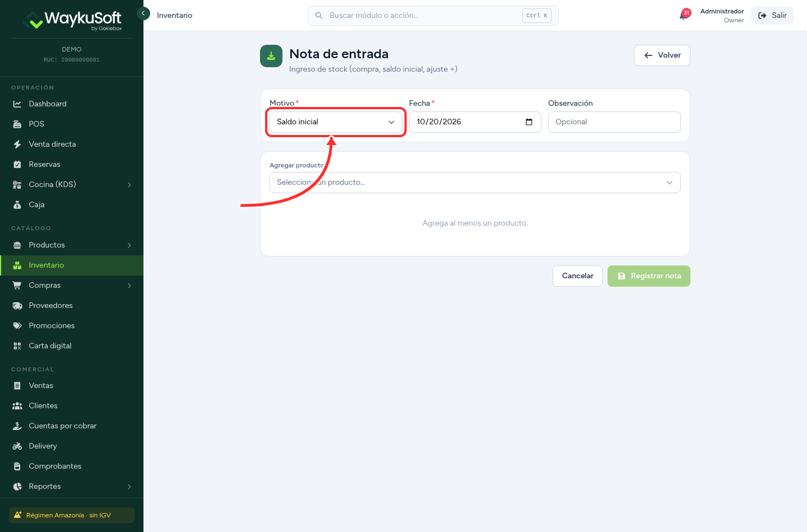Click the WaykuSoft logo
The height and width of the screenshot is (532, 807).
tap(72, 20)
